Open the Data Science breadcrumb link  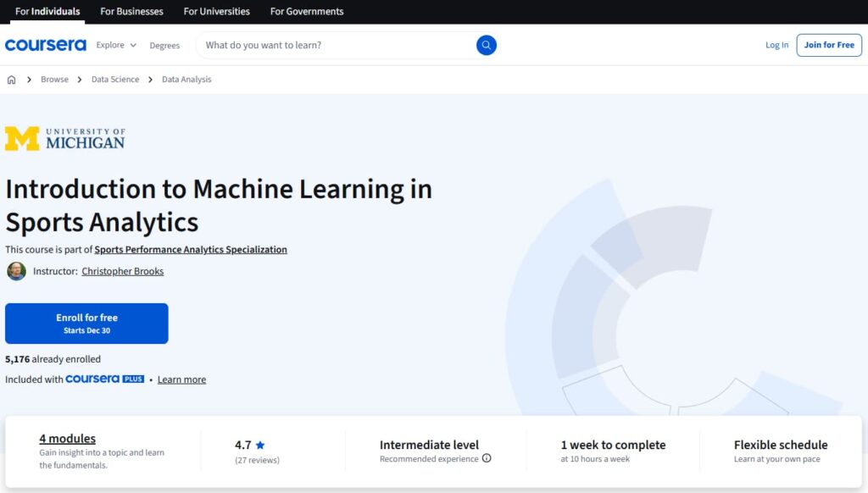(115, 79)
